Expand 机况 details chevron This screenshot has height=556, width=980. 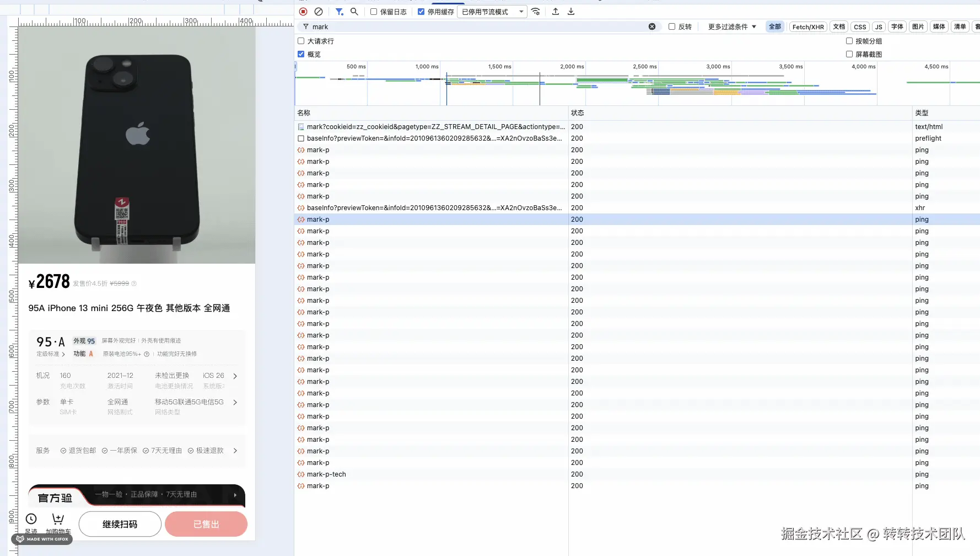tap(235, 376)
